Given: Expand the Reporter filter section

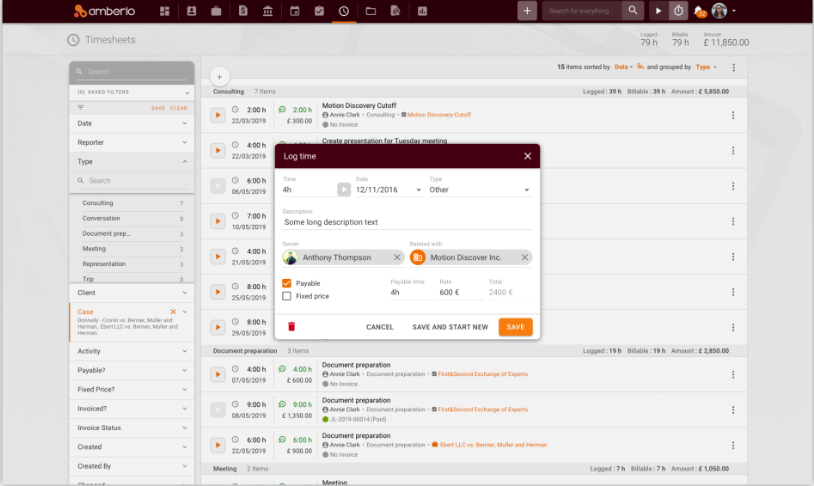Looking at the screenshot, I should [132, 142].
